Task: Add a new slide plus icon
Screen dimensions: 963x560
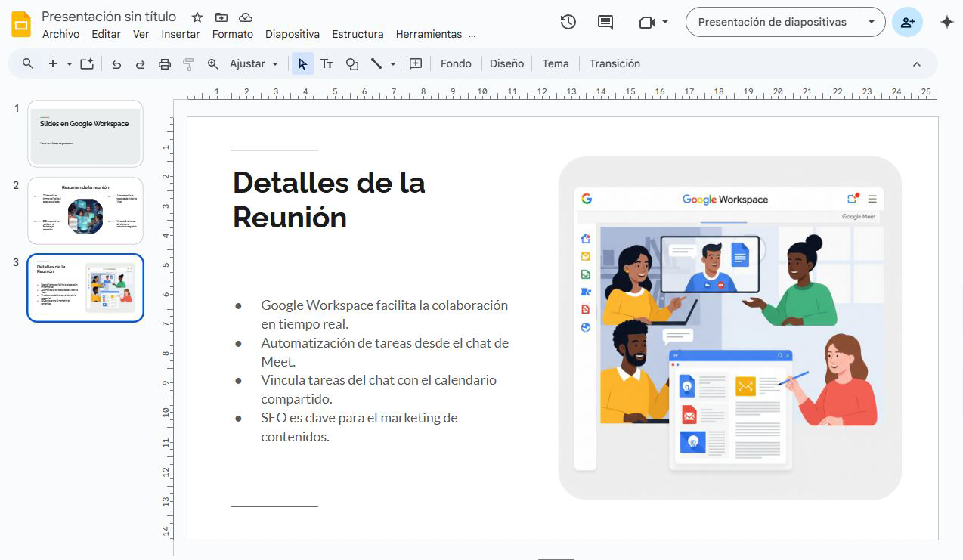Action: 52,63
